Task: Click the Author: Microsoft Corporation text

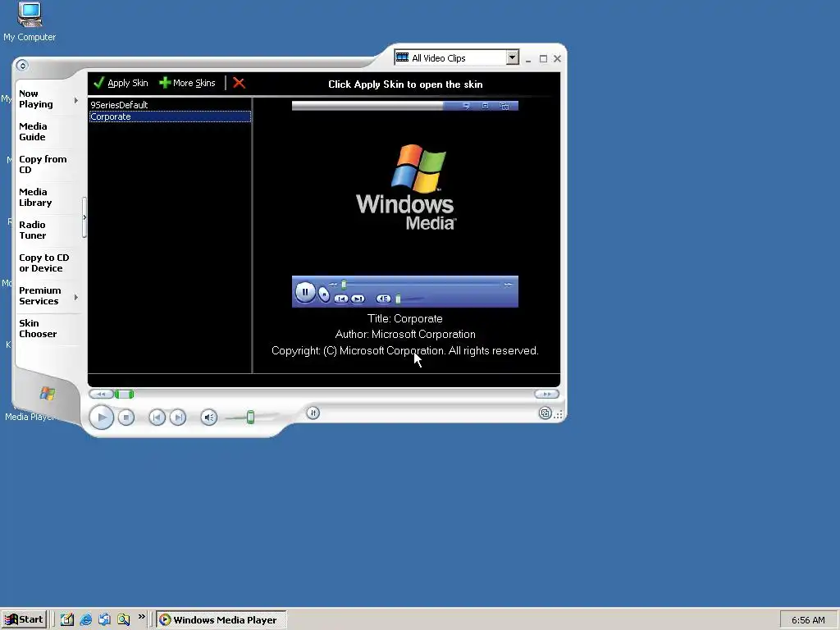Action: tap(405, 335)
